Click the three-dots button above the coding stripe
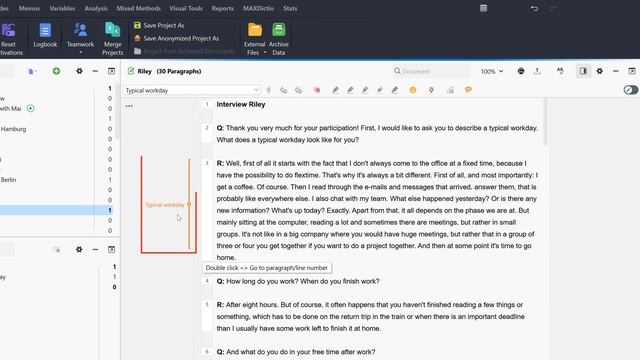The height and width of the screenshot is (360, 640). click(x=129, y=106)
